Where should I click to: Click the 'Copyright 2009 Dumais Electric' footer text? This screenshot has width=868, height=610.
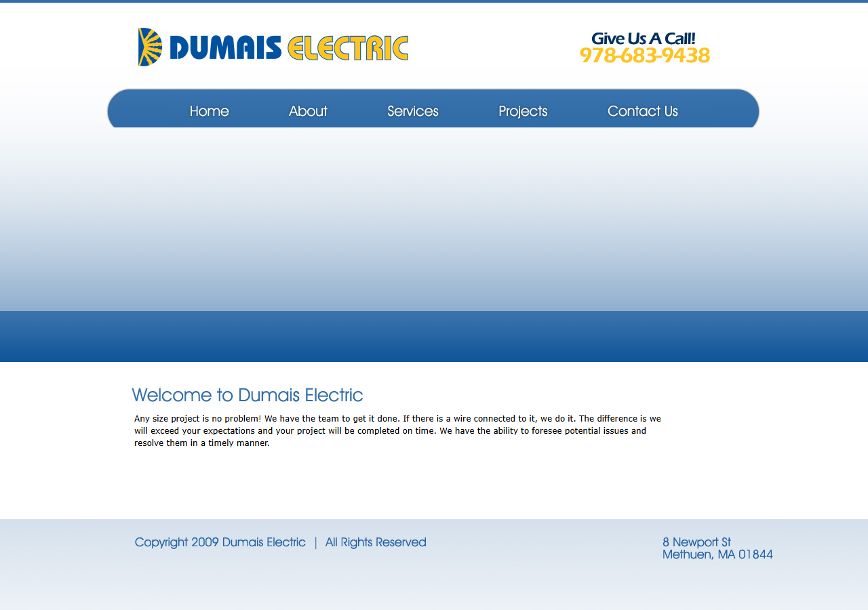click(x=220, y=542)
